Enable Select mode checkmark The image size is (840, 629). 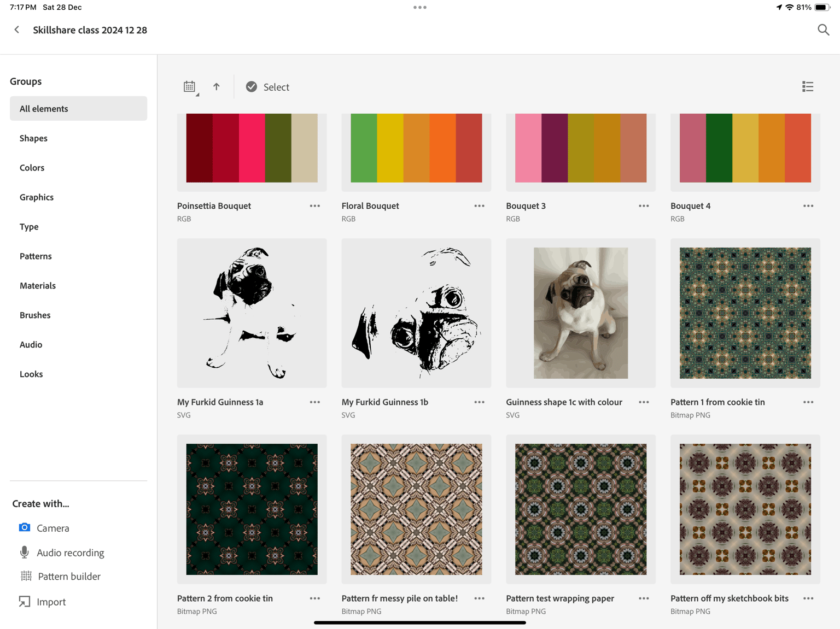(x=251, y=87)
